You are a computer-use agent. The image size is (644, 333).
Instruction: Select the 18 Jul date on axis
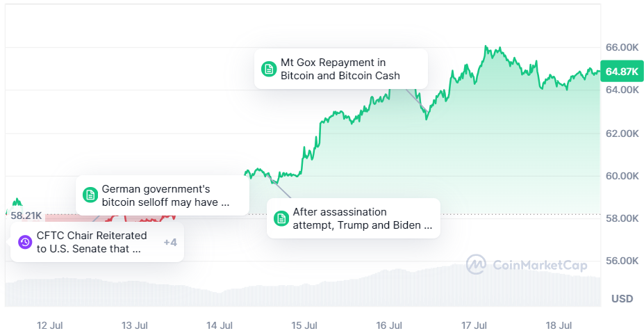click(x=559, y=325)
